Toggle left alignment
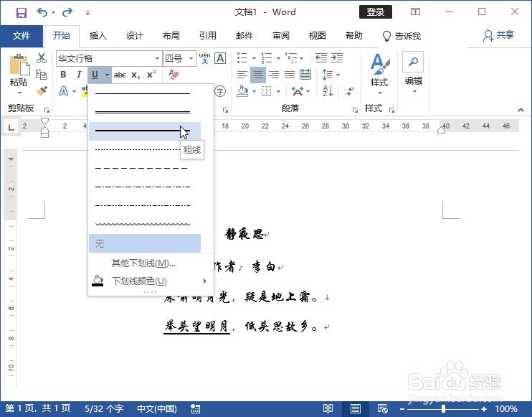Image resolution: width=532 pixels, height=417 pixels. pos(242,75)
